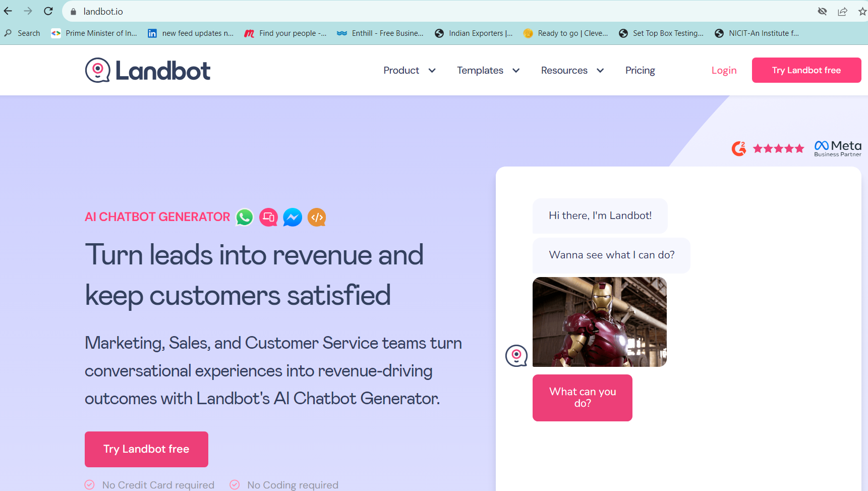The image size is (868, 491).
Task: Click the Landbot logo in header
Action: click(148, 70)
